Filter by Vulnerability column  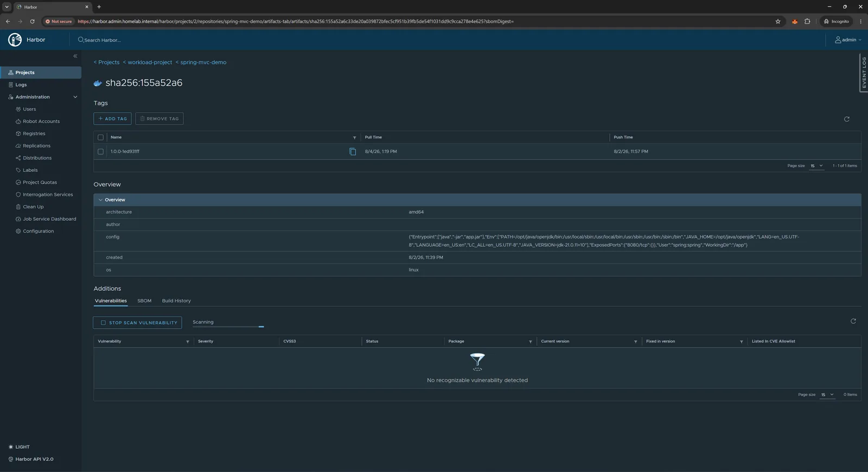click(188, 342)
